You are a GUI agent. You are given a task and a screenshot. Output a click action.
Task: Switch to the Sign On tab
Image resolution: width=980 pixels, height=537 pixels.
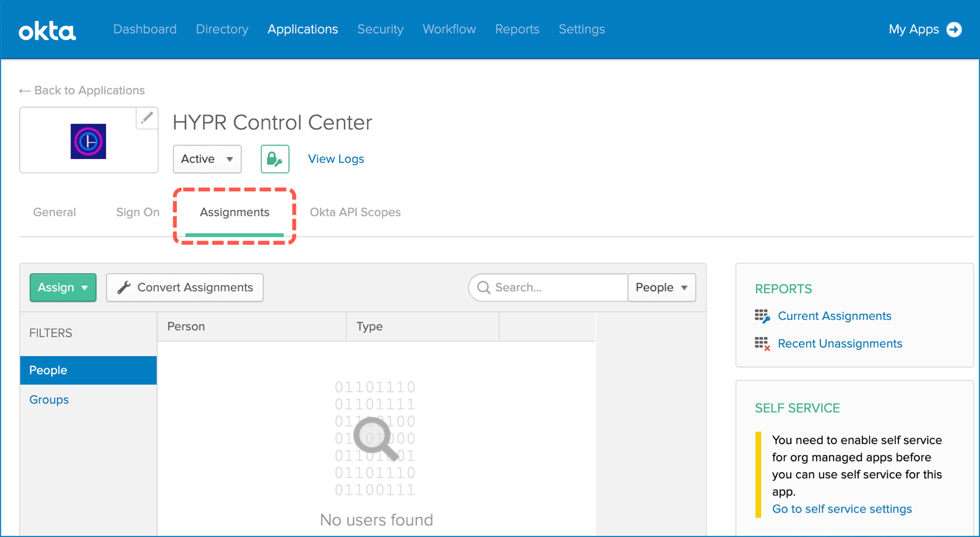138,212
